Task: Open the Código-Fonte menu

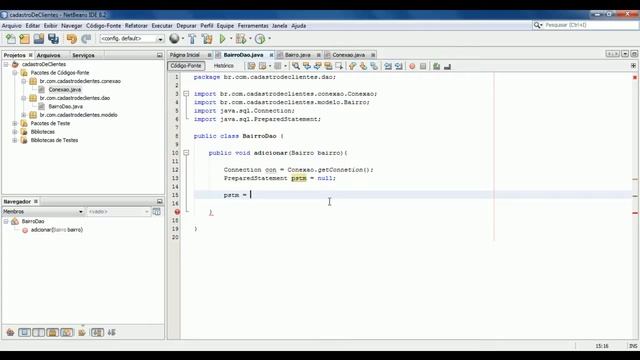Action: pyautogui.click(x=103, y=26)
